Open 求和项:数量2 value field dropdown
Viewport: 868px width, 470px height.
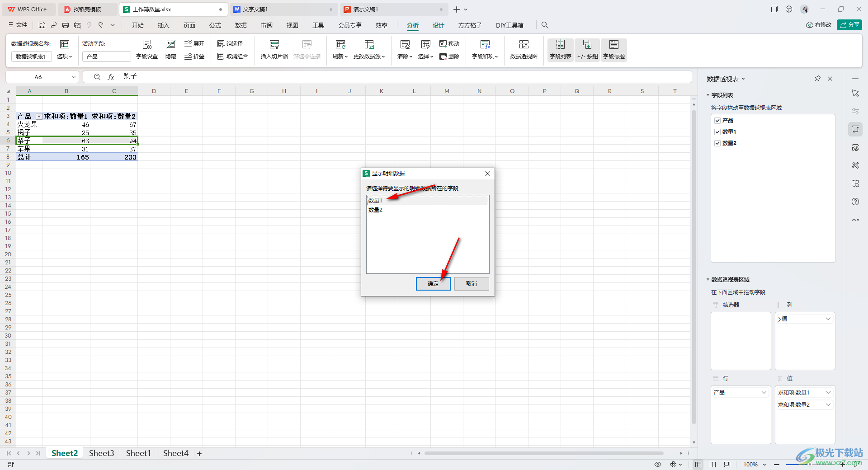pyautogui.click(x=828, y=405)
